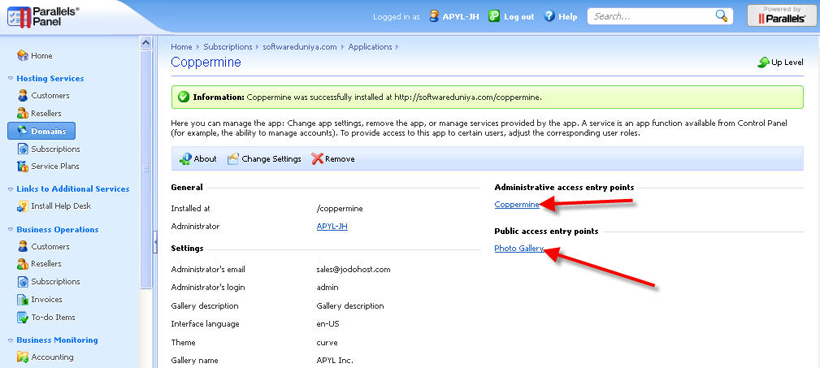Click the red Remove X icon

click(x=317, y=159)
